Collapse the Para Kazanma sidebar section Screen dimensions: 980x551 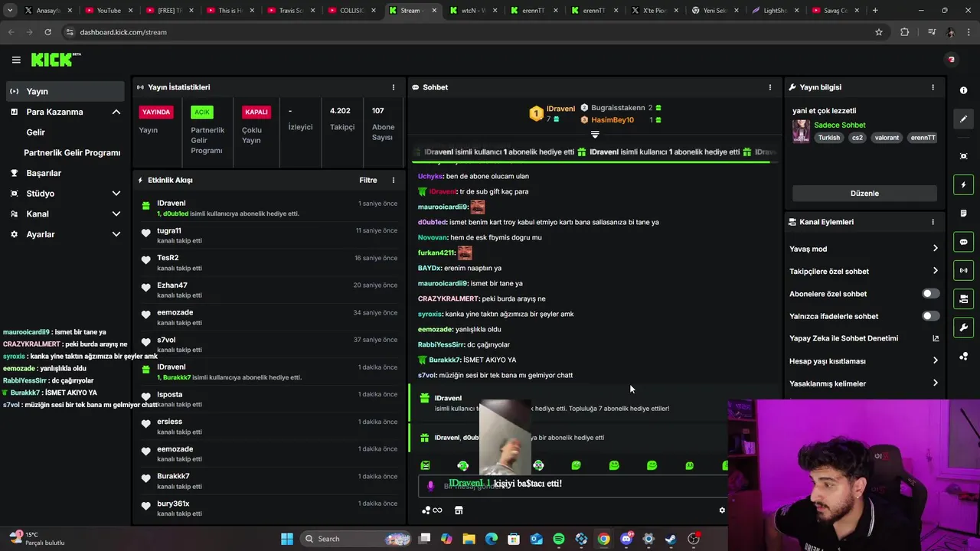tap(116, 112)
